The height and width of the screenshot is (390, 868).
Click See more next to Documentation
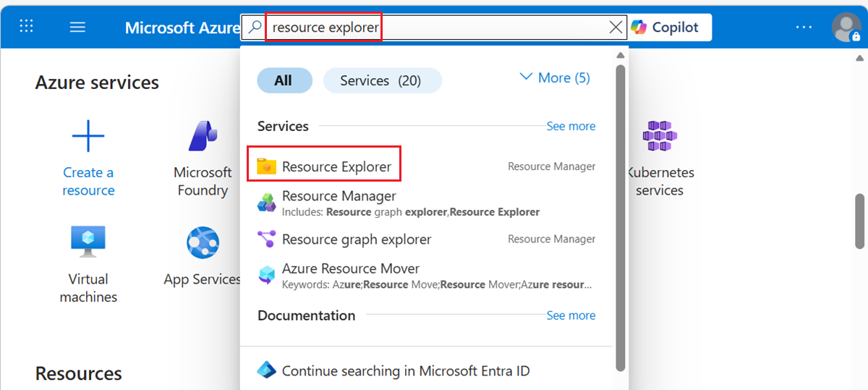pyautogui.click(x=571, y=315)
